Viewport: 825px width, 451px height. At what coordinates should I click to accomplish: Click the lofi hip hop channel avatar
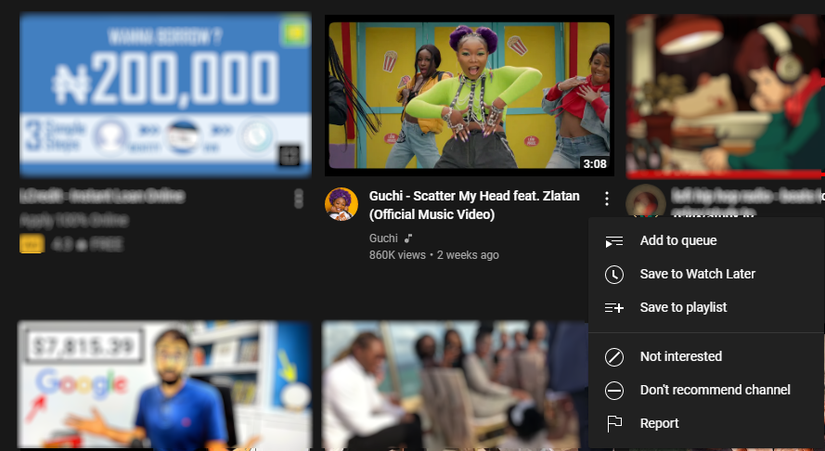click(645, 202)
